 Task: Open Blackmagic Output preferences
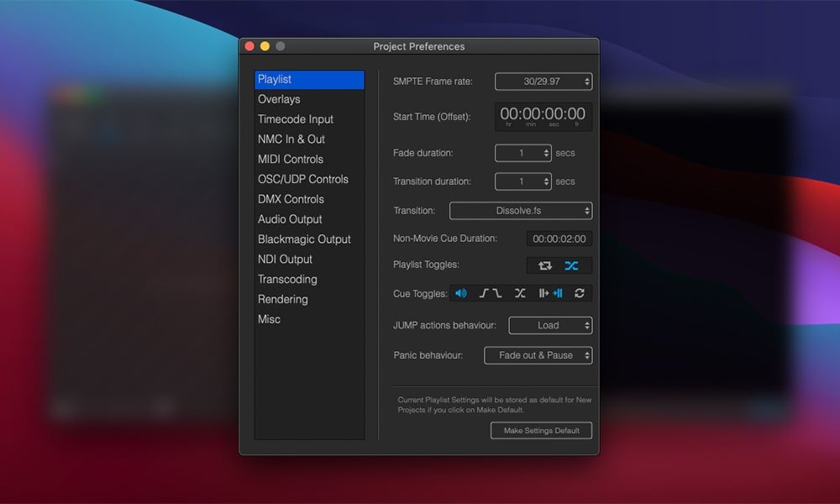tap(304, 239)
